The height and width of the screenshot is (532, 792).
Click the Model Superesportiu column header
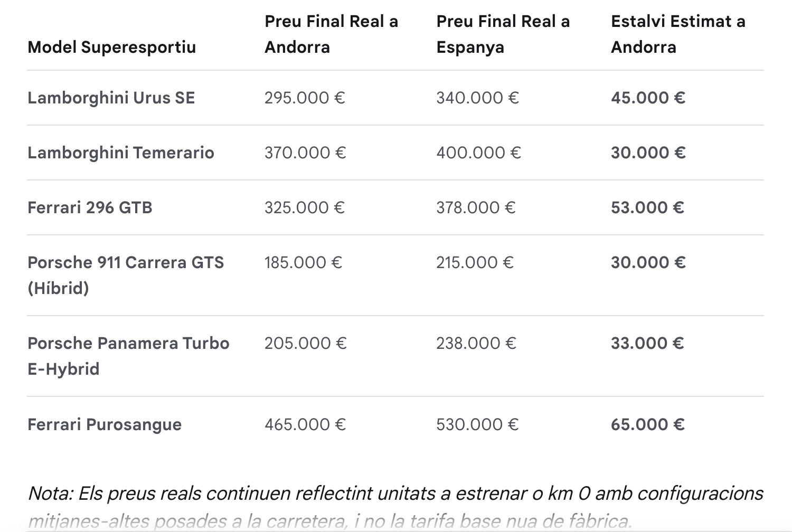[111, 47]
